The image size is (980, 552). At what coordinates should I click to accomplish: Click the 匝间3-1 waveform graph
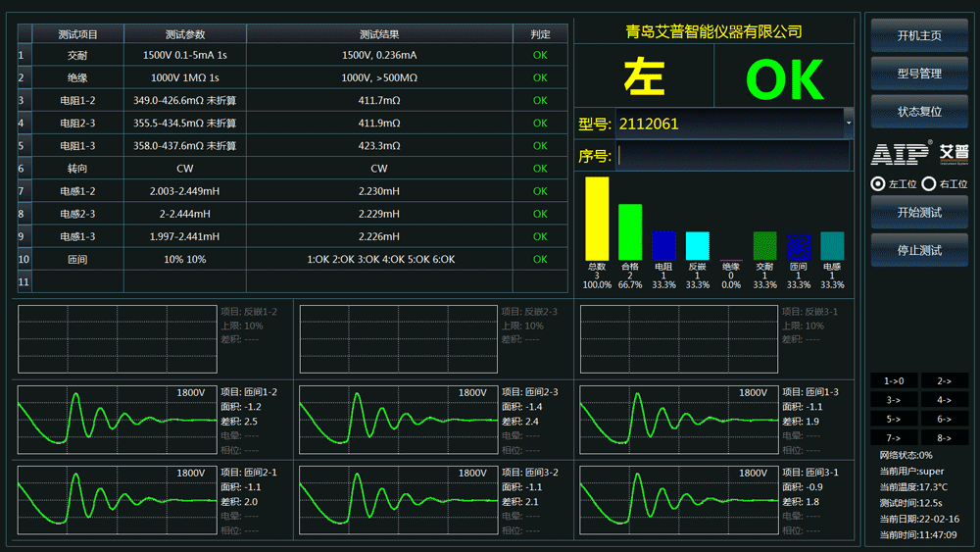point(679,501)
